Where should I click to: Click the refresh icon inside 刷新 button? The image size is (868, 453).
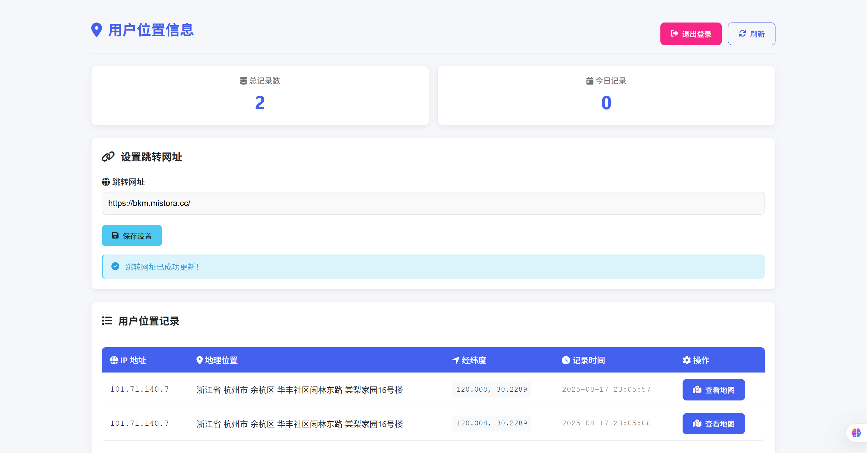tap(742, 33)
